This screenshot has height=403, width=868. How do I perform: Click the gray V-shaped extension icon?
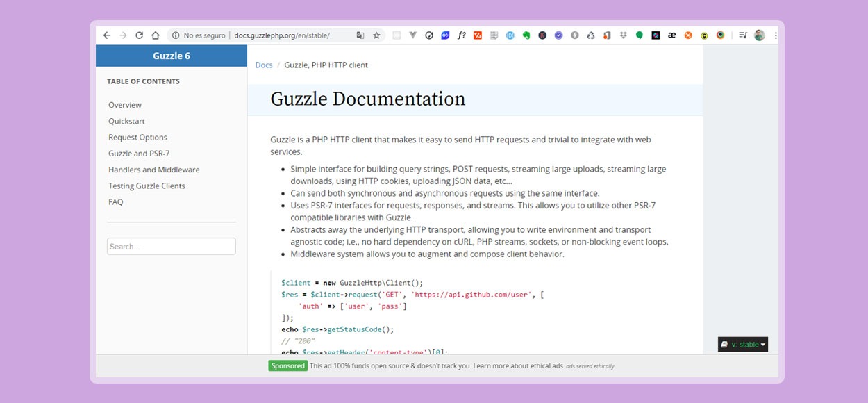tap(412, 35)
